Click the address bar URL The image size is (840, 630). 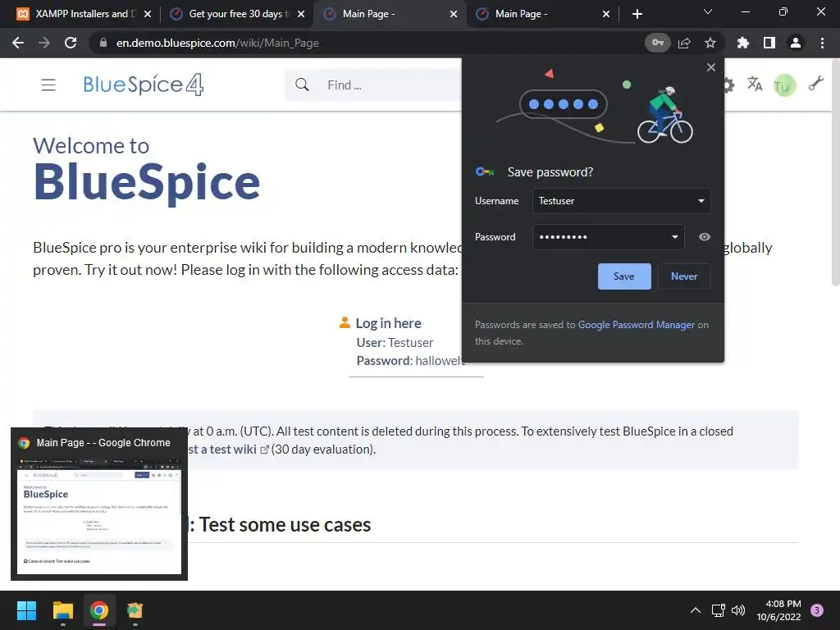[217, 43]
